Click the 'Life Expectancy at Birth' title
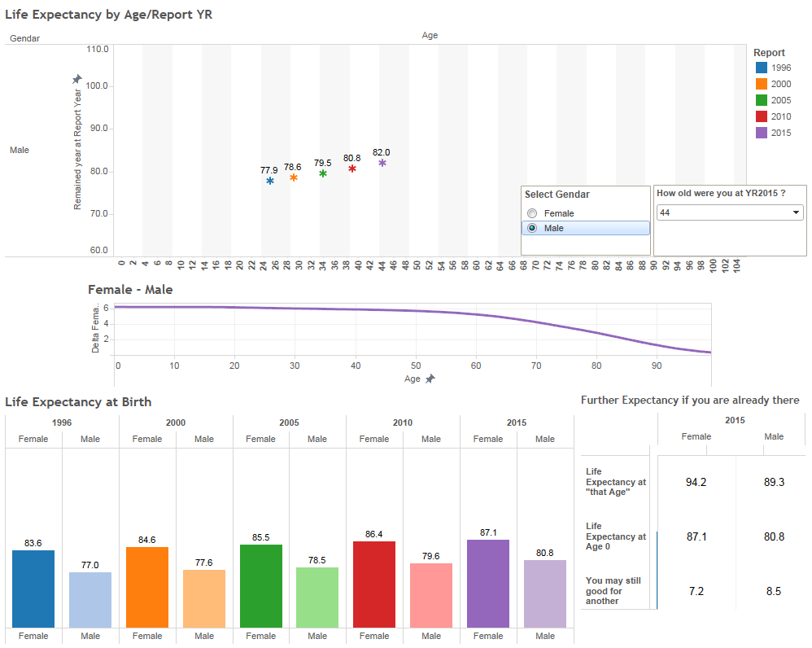This screenshot has width=812, height=648. click(78, 402)
